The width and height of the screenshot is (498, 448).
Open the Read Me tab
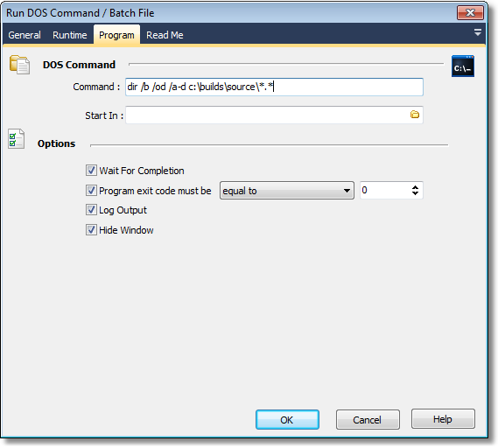pyautogui.click(x=165, y=35)
